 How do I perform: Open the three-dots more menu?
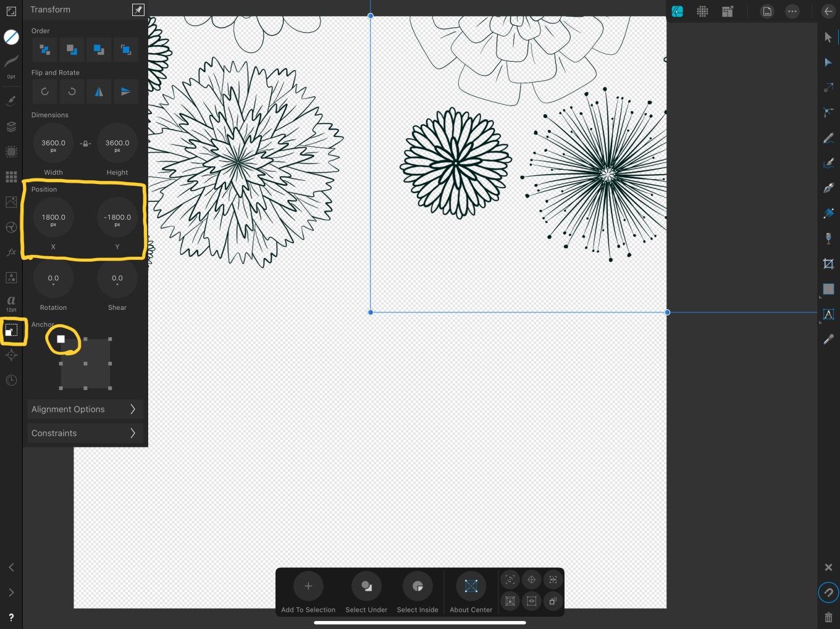coord(792,12)
